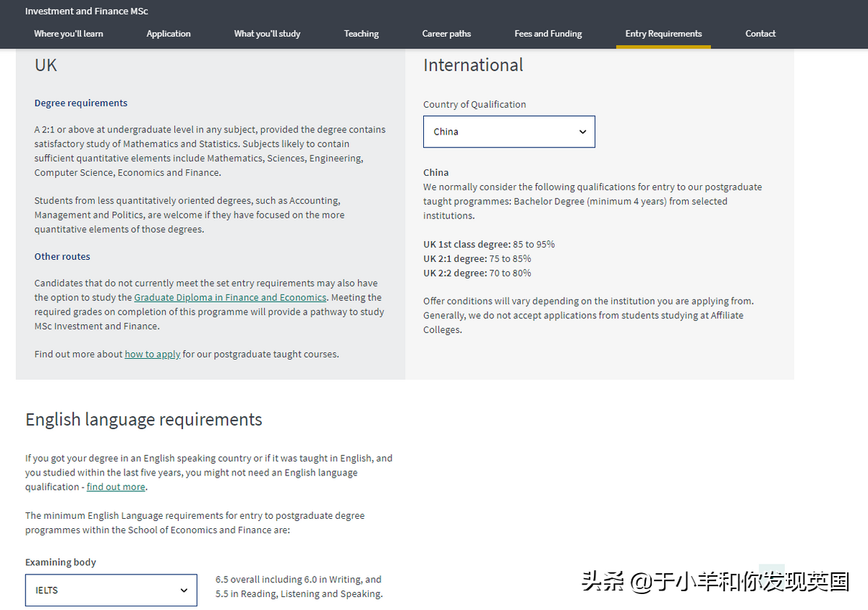Open the Examining body IELTS dropdown

tap(111, 590)
